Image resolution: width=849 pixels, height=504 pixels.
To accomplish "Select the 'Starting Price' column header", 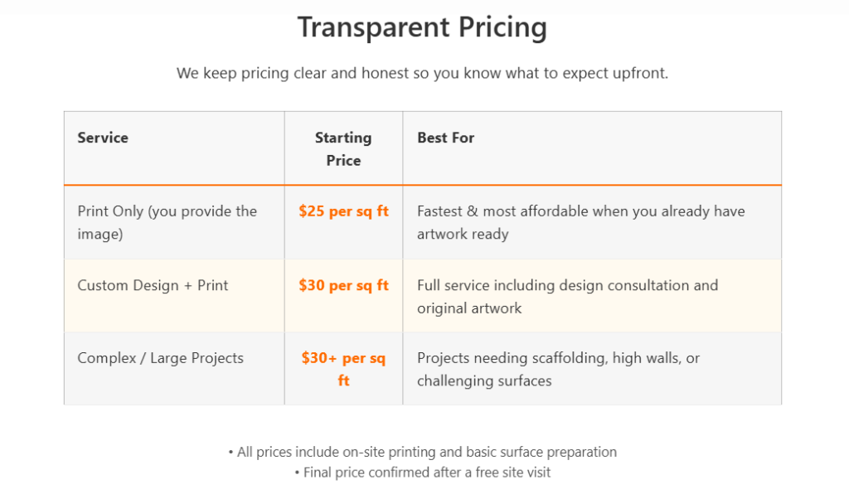I will click(x=343, y=149).
